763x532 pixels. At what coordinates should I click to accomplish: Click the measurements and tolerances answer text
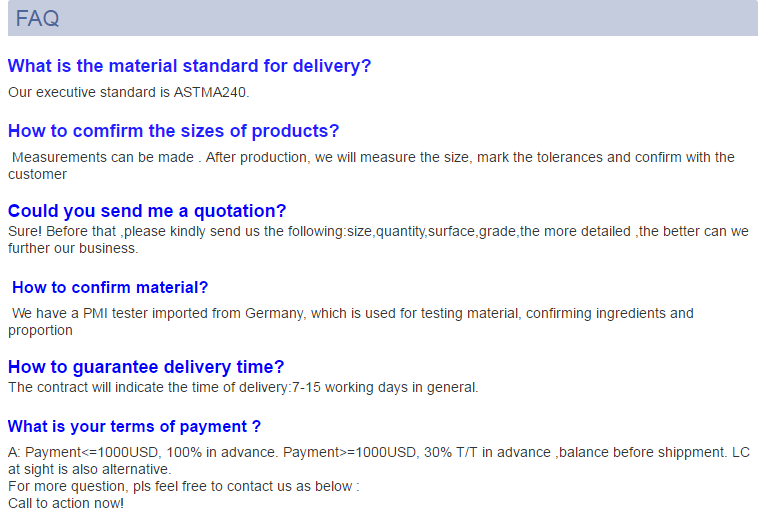tap(372, 157)
